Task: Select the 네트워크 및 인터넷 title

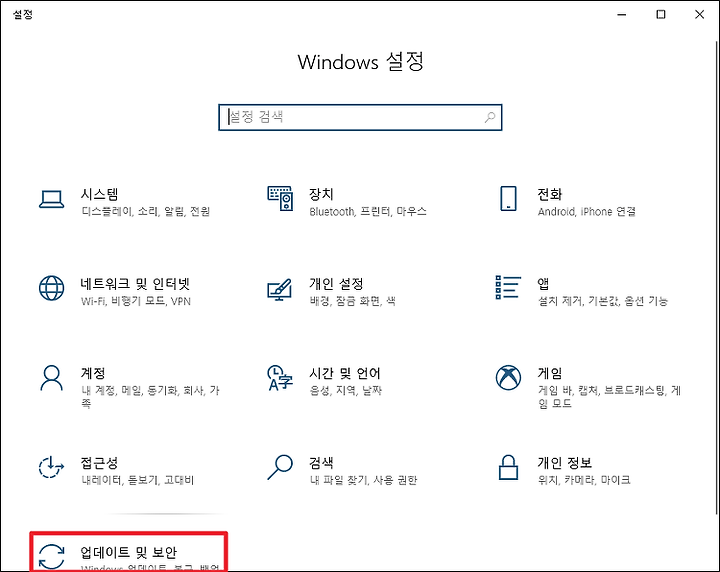Action: (x=135, y=284)
